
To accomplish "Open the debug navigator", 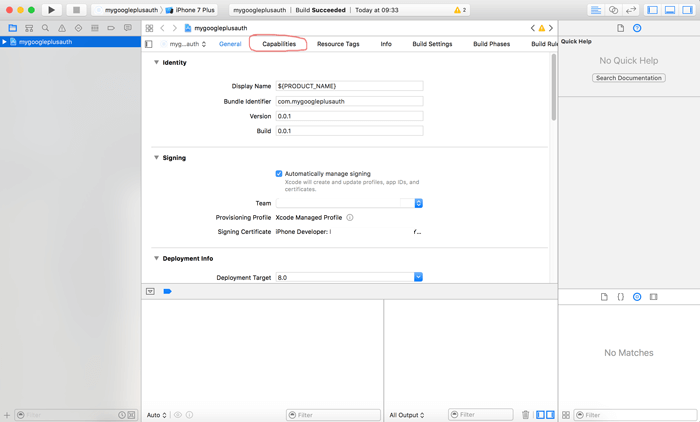I will (x=95, y=28).
